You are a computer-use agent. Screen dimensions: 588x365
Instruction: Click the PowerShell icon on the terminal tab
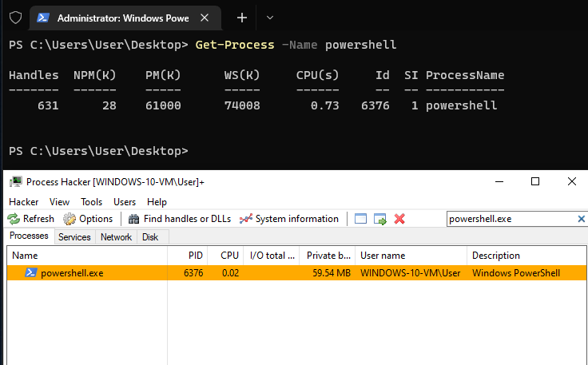tap(43, 18)
